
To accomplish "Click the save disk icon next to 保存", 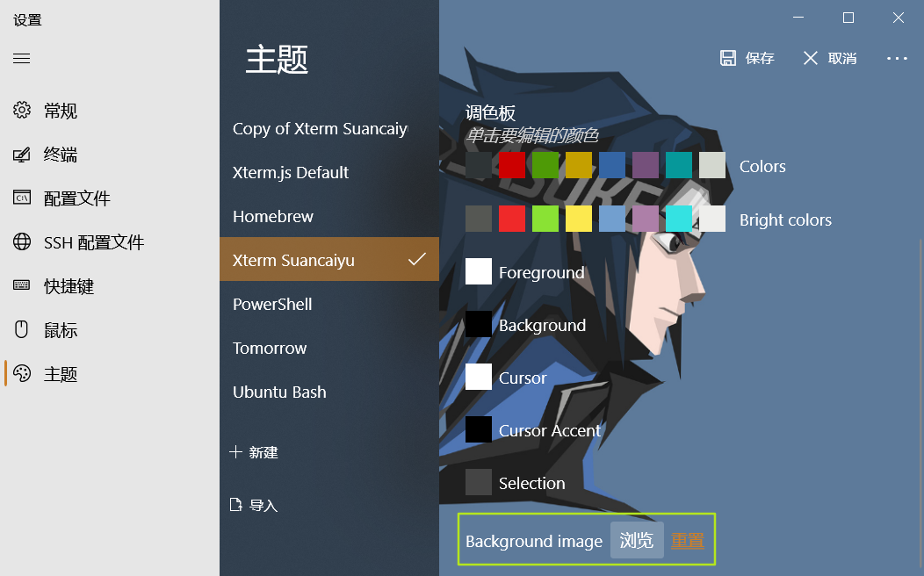I will [729, 58].
